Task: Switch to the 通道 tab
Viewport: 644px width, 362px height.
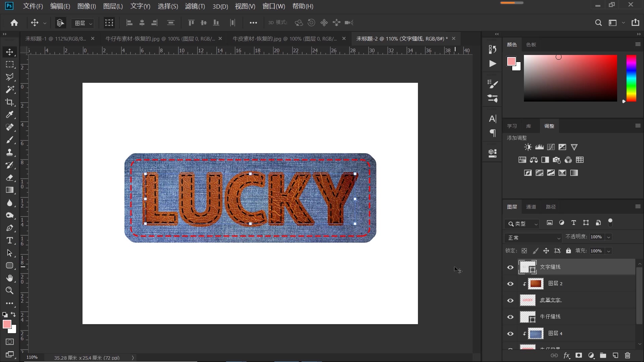Action: click(531, 207)
